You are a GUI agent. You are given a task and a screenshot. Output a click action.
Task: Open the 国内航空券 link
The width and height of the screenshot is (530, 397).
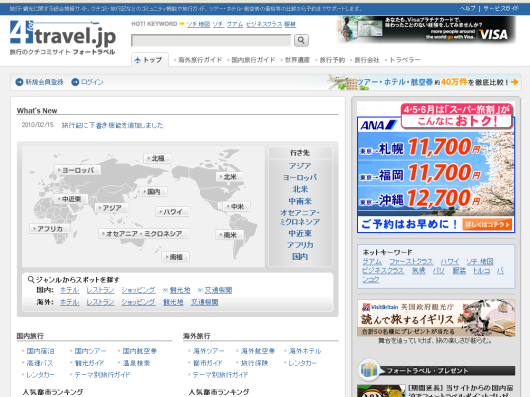(140, 351)
